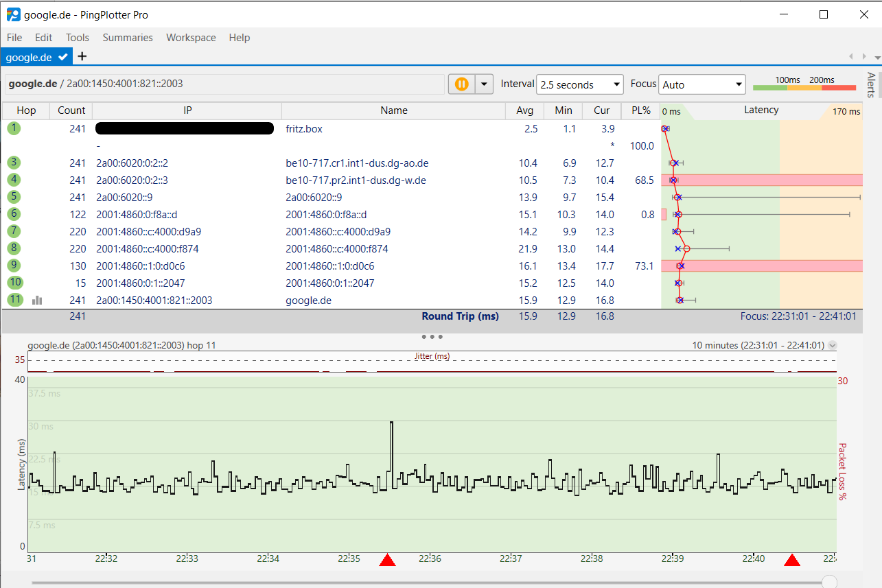The width and height of the screenshot is (882, 588).
Task: Open the Edit menu
Action: [44, 38]
